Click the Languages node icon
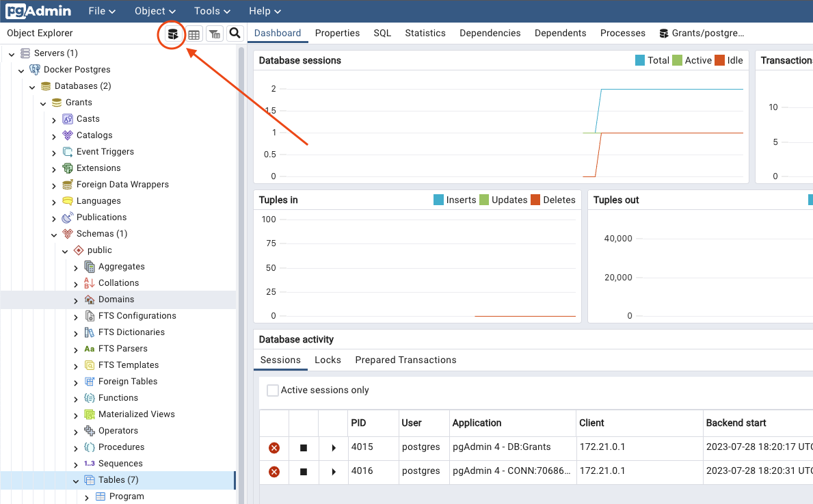The width and height of the screenshot is (813, 504). click(x=68, y=200)
